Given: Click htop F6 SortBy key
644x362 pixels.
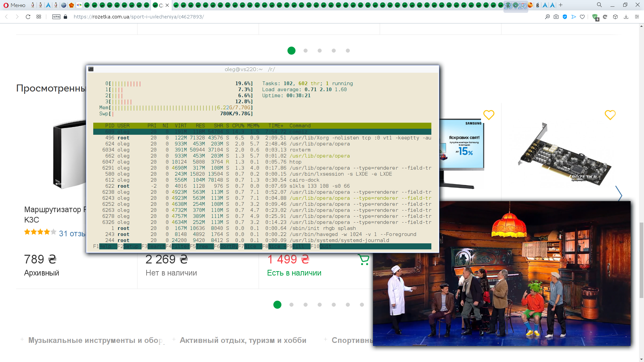Looking at the screenshot, I should pyautogui.click(x=226, y=246).
